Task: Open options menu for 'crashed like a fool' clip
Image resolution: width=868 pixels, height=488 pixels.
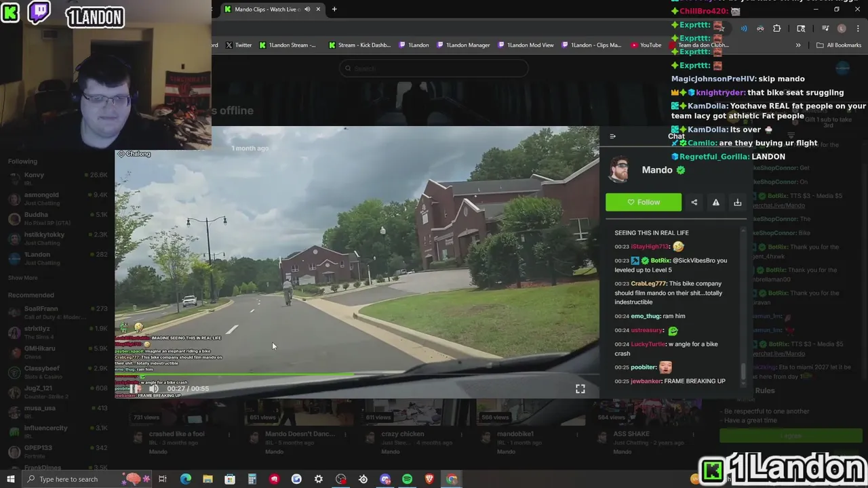Action: [229, 434]
